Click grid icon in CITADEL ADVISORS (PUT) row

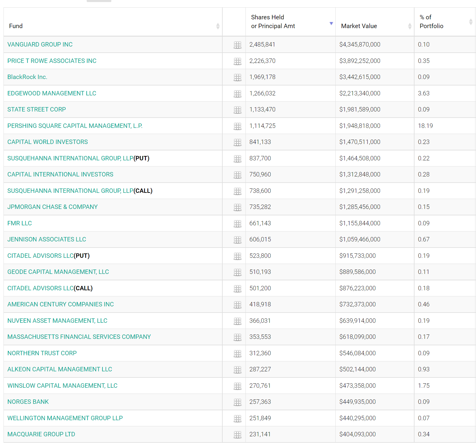[238, 256]
